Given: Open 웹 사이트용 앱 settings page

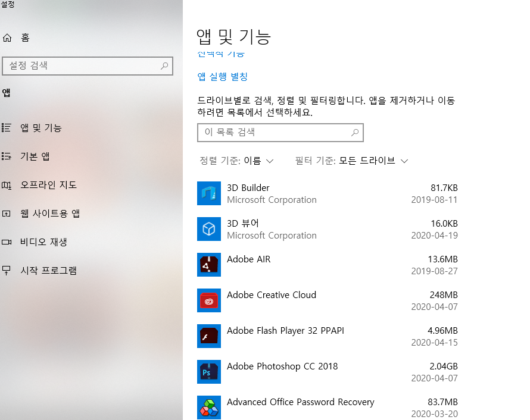Looking at the screenshot, I should [x=50, y=214].
